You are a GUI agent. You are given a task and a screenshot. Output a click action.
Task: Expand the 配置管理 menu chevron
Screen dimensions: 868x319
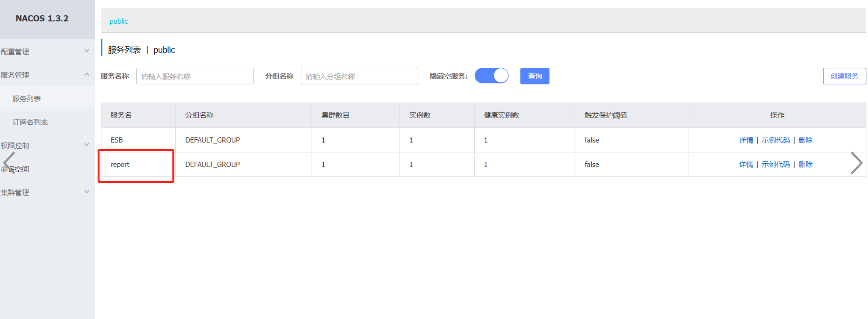point(87,51)
